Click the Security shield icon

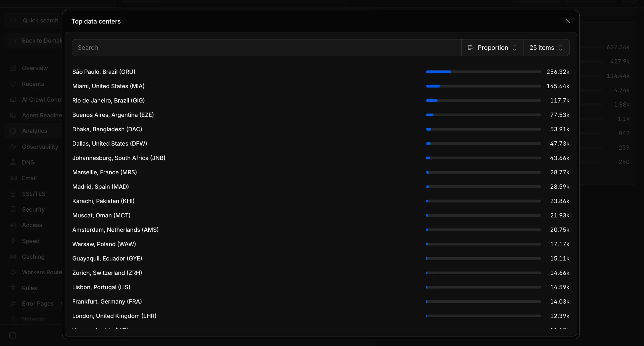(13, 209)
